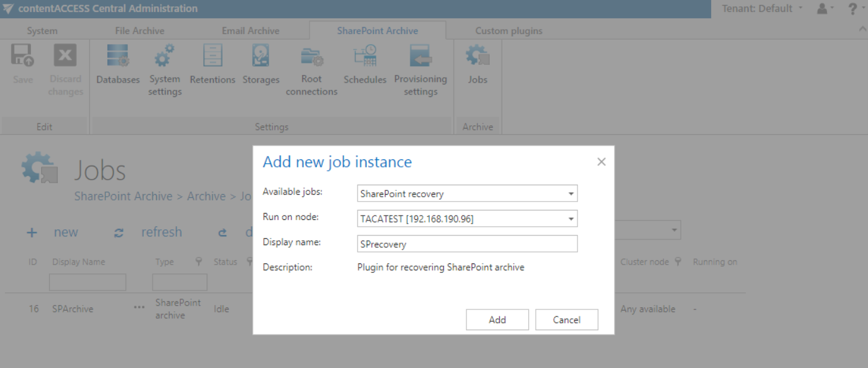Switch to the File Archive tab

tap(139, 30)
